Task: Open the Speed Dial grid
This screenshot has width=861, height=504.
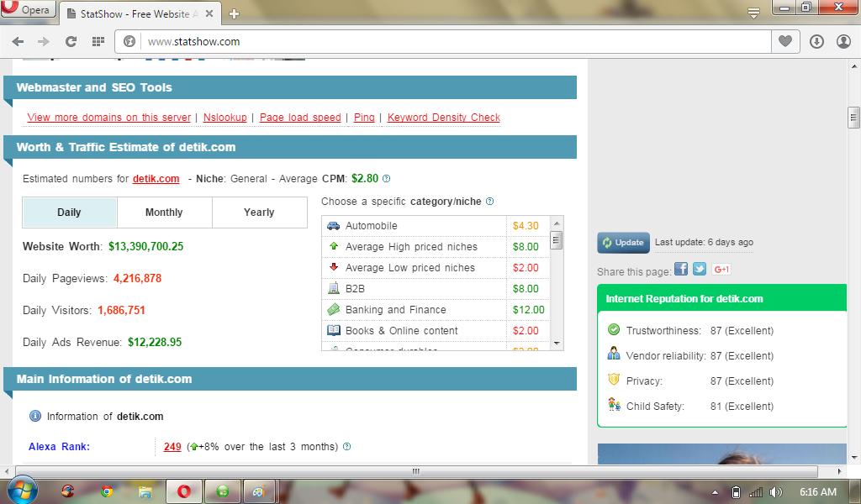Action: [98, 42]
